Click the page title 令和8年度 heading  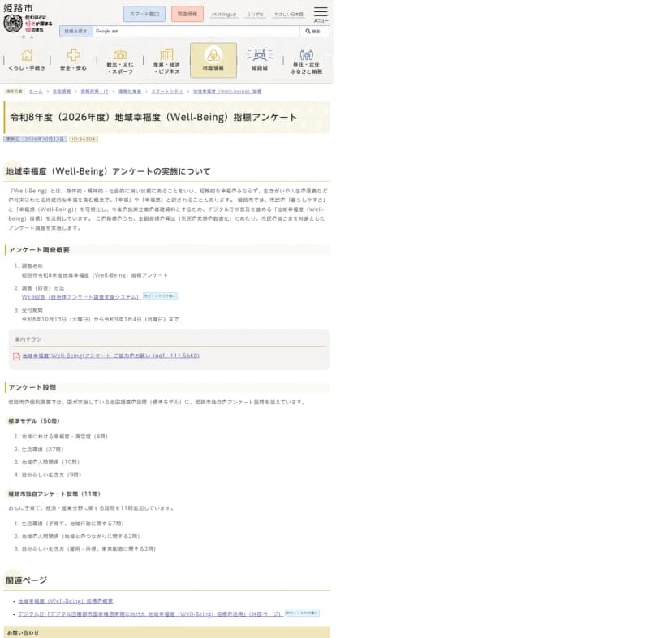pyautogui.click(x=153, y=117)
